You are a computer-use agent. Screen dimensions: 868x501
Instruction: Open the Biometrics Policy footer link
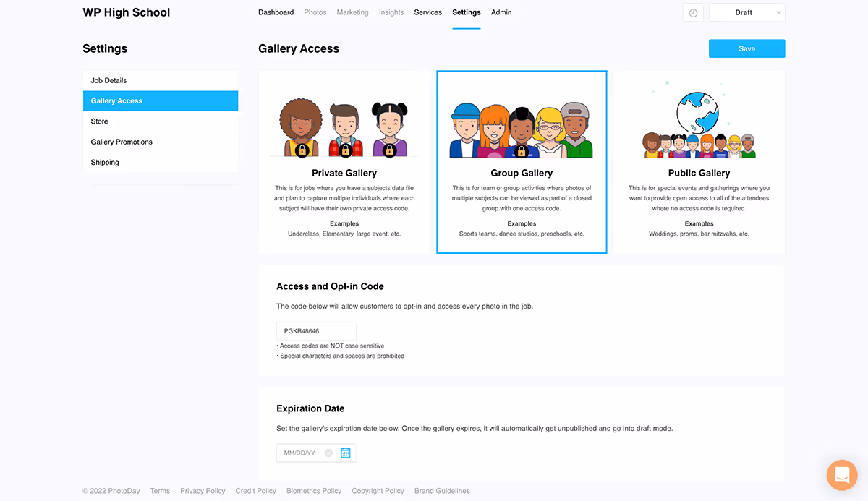[x=314, y=491]
